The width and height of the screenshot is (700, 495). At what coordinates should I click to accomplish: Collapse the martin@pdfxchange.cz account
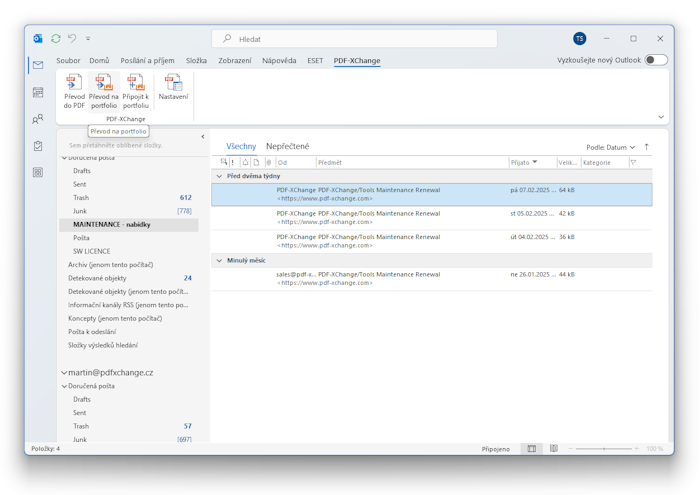[x=64, y=373]
